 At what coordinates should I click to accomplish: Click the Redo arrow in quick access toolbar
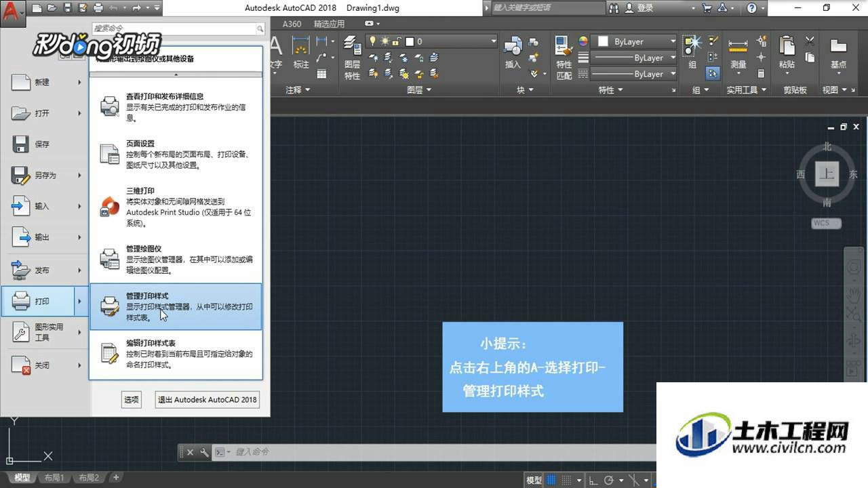[136, 8]
